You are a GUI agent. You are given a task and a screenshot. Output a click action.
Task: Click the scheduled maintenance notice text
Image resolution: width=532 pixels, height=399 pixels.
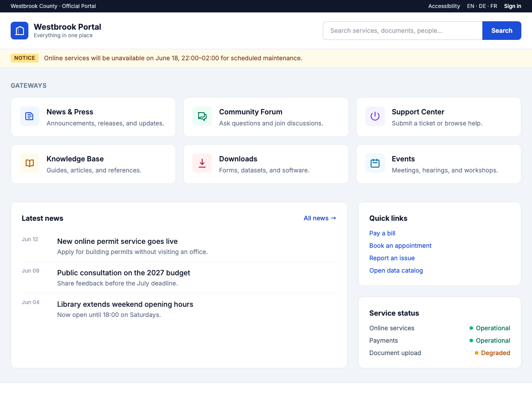click(x=173, y=58)
